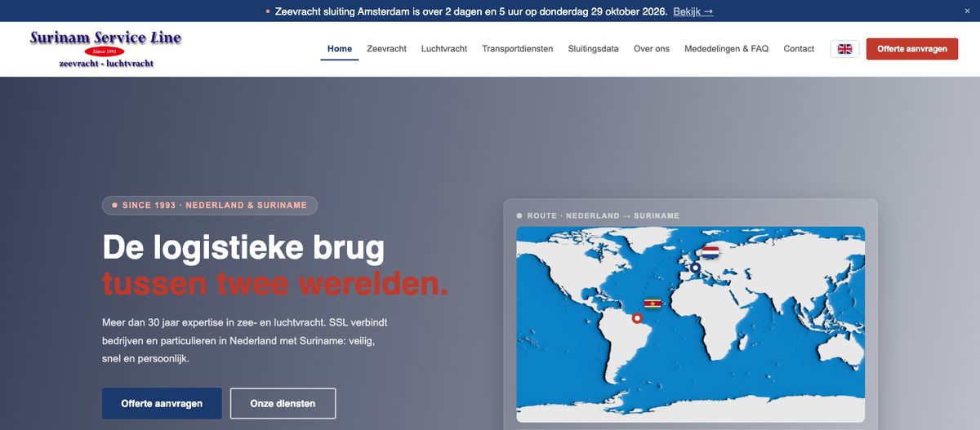The height and width of the screenshot is (430, 980).
Task: Click the Netherlands flag on the map
Action: tap(710, 252)
